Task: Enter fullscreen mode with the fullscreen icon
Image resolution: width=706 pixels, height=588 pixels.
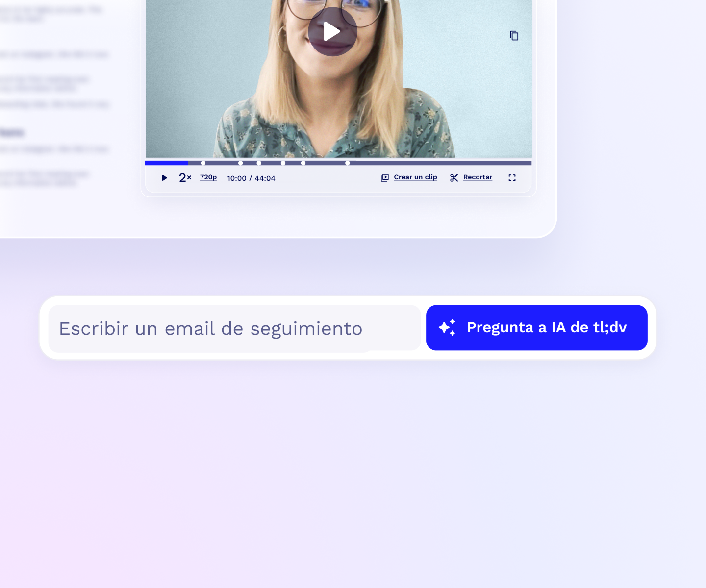Action: [512, 178]
